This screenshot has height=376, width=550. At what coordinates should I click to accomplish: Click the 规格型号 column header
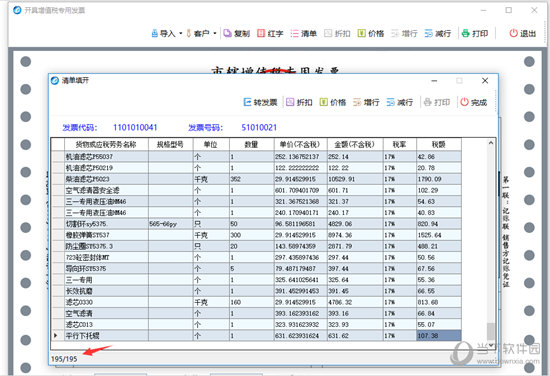170,144
